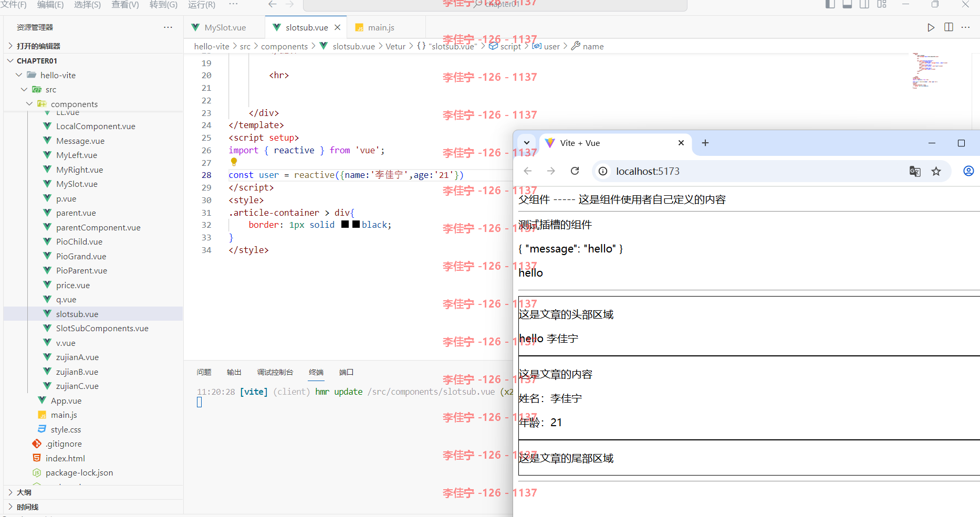Click the VS Code title search box

coord(495,5)
